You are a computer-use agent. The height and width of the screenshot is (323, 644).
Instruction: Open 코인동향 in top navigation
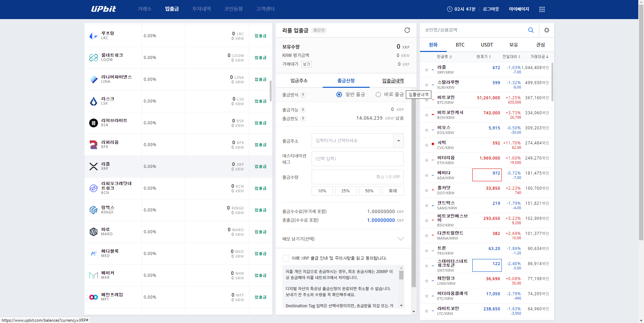(x=233, y=9)
